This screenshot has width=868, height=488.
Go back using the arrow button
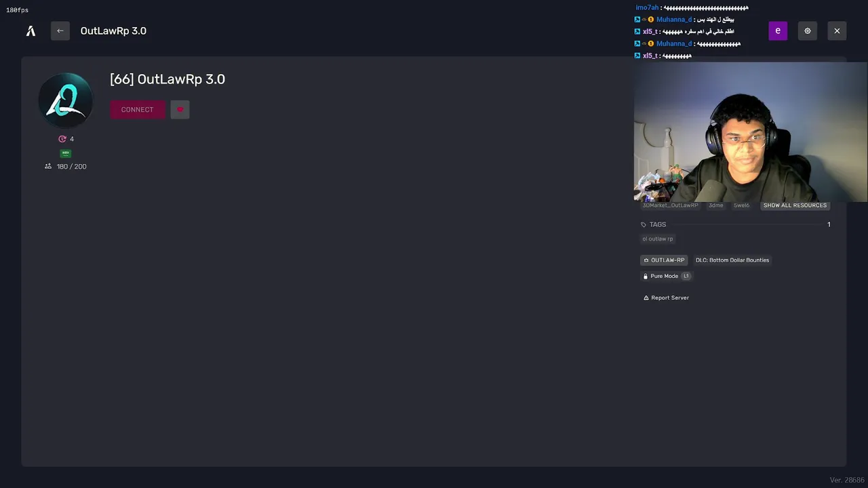tap(60, 30)
